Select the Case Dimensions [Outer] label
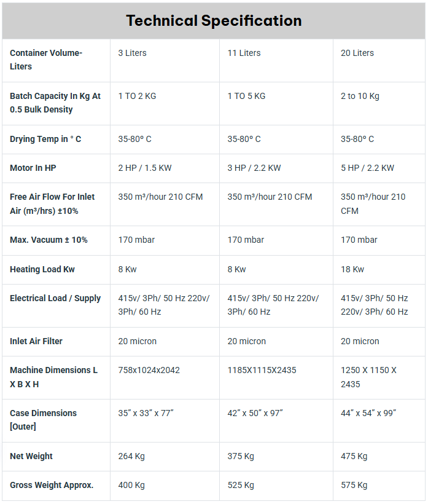 tap(43, 420)
